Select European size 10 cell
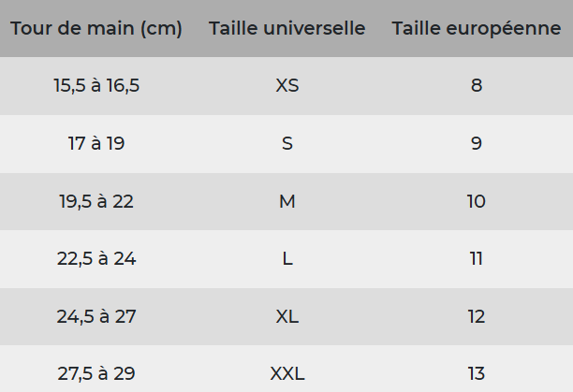Viewport: 573px width, 392px height. coord(477,202)
